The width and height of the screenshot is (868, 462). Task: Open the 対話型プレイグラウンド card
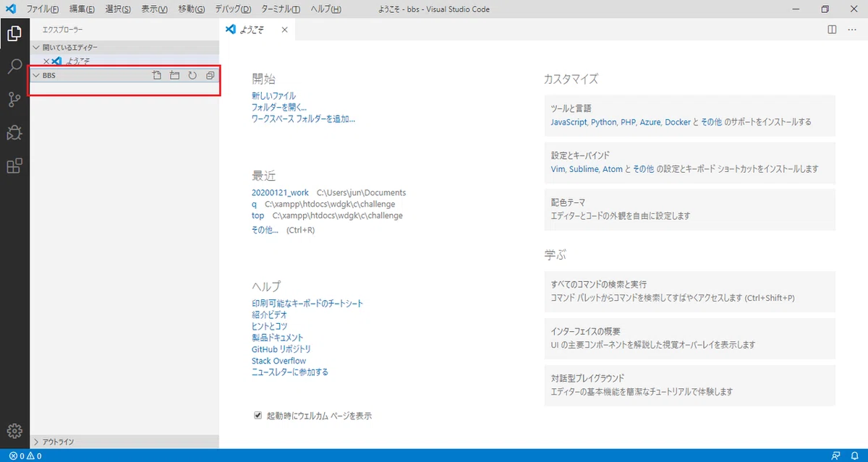coord(689,385)
